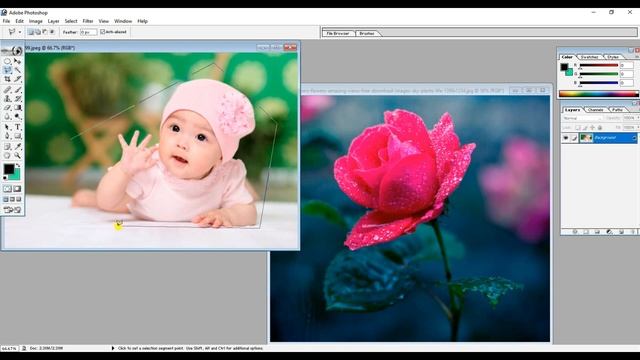Select the Pen tool
This screenshot has width=640, height=360.
coord(7,136)
